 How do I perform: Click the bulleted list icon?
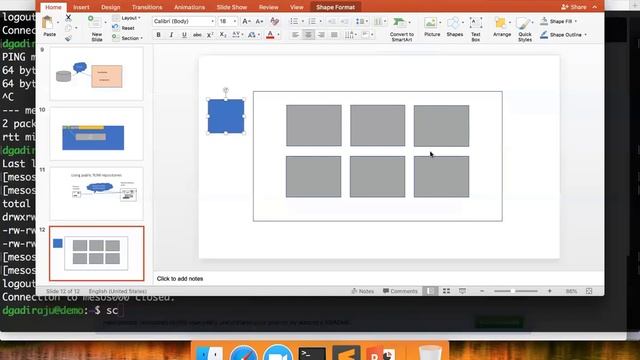click(x=294, y=21)
